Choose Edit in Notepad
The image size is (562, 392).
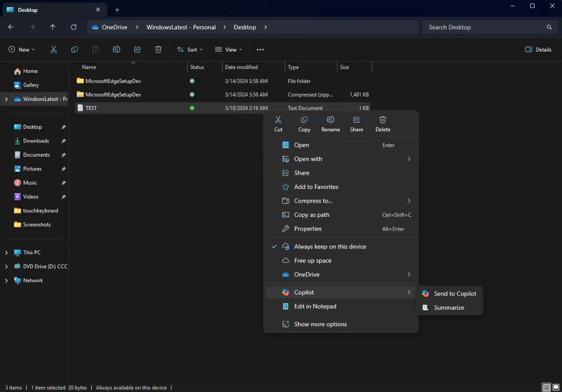[x=315, y=306]
